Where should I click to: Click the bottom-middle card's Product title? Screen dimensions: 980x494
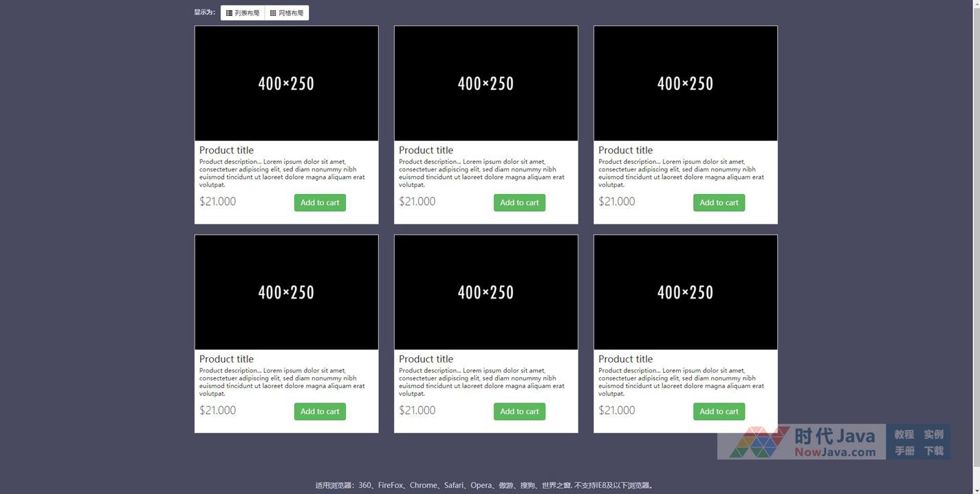tap(426, 359)
